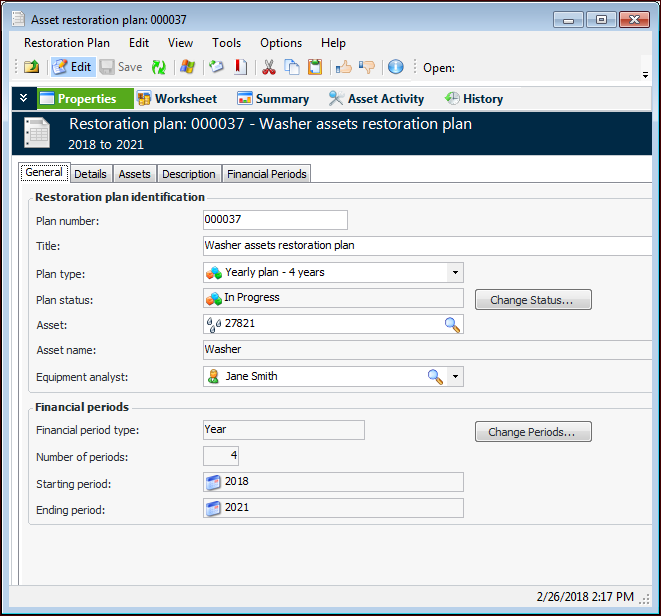Expand the Equipment analyst dropdown arrow

pyautogui.click(x=455, y=376)
